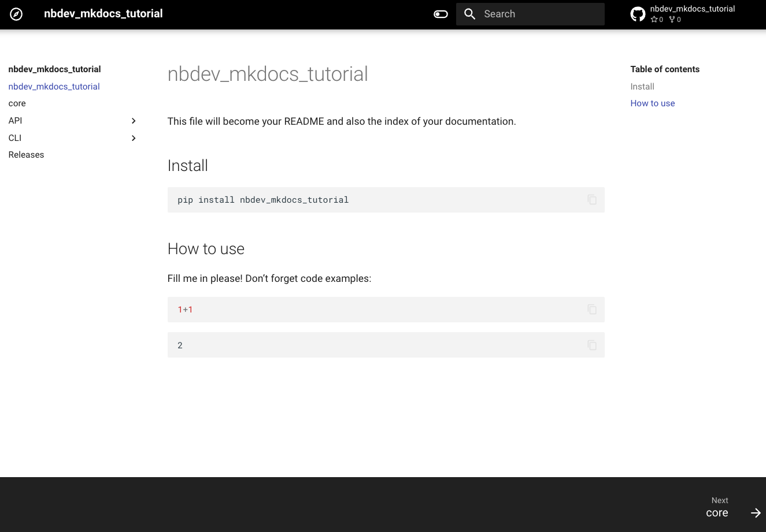The image size is (766, 532).
Task: Click the API label in sidebar
Action: pos(16,121)
